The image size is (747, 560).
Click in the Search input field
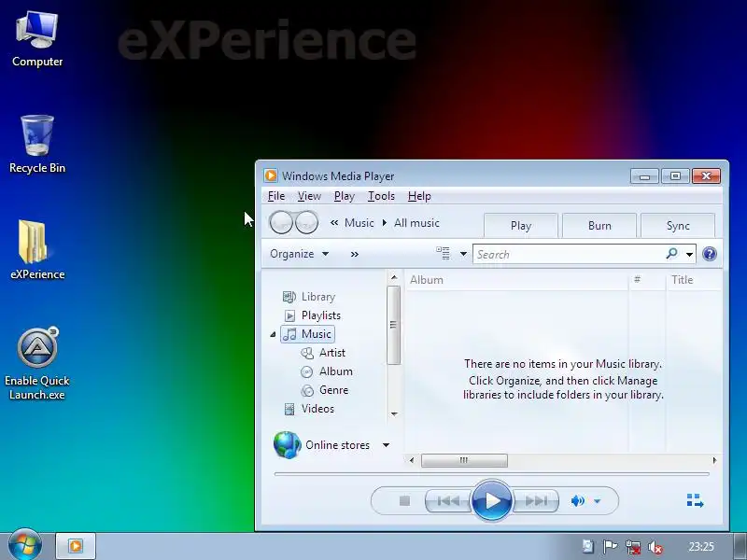pos(570,254)
